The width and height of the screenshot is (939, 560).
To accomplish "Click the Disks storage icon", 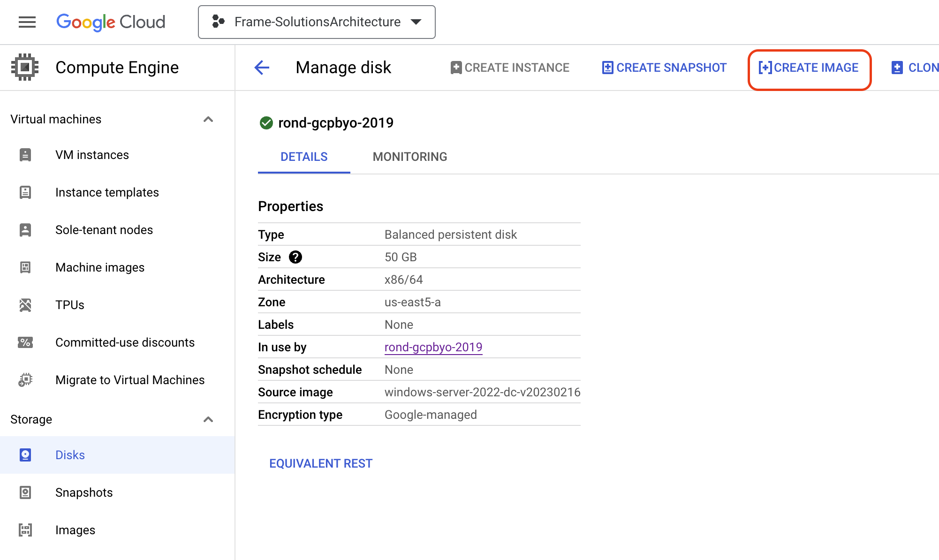I will 25,454.
